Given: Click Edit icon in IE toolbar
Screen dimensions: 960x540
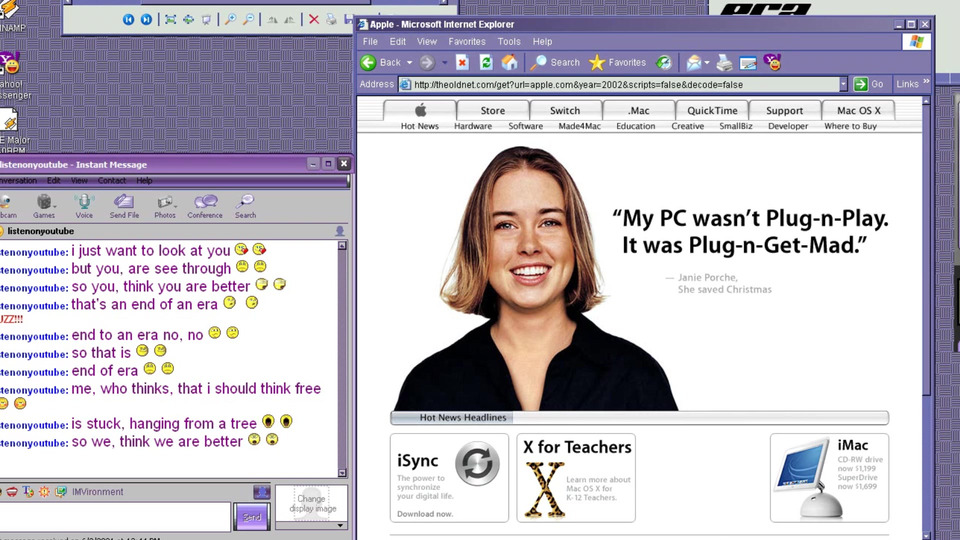Looking at the screenshot, I should pos(748,62).
